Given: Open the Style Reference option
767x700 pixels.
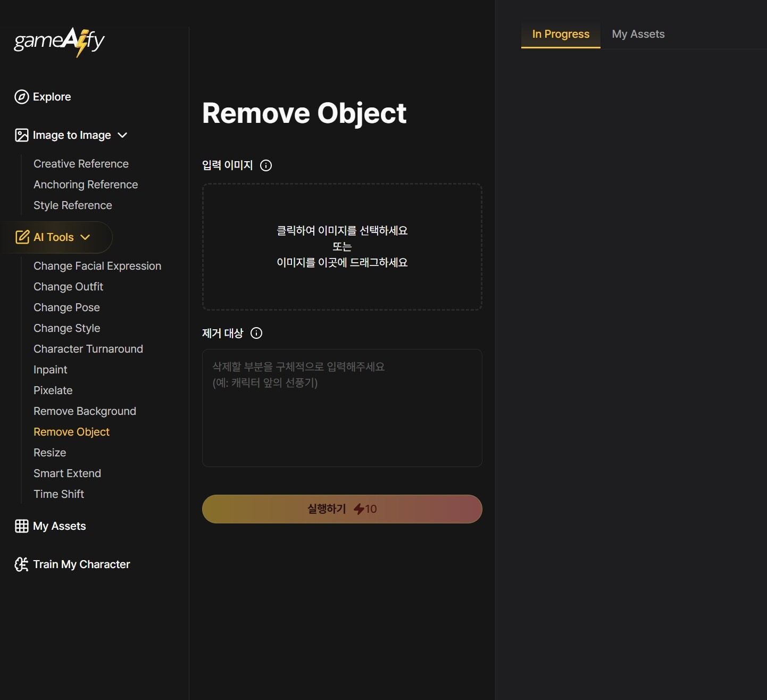Looking at the screenshot, I should tap(73, 205).
